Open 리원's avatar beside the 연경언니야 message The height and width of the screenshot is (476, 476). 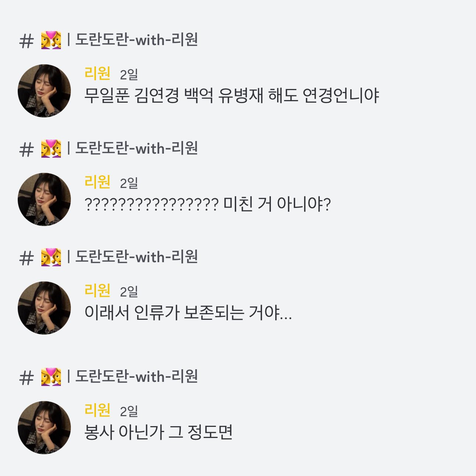(x=44, y=91)
